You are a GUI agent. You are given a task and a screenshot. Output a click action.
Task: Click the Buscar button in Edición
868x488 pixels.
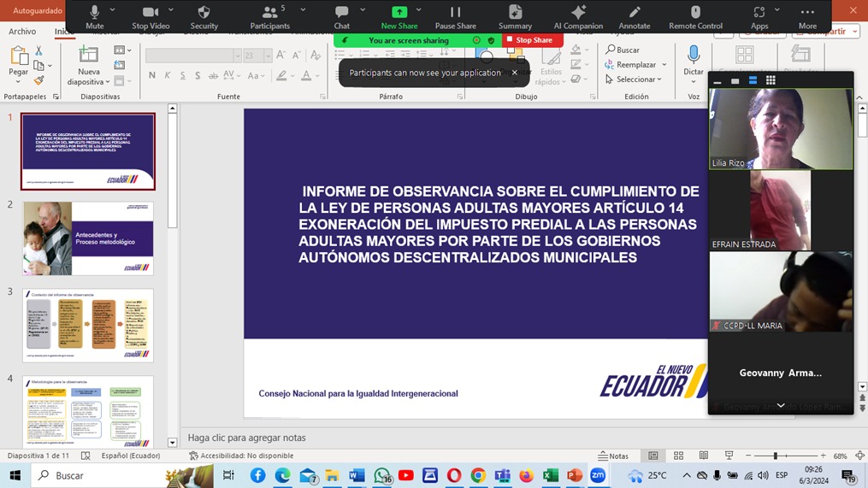coord(623,50)
